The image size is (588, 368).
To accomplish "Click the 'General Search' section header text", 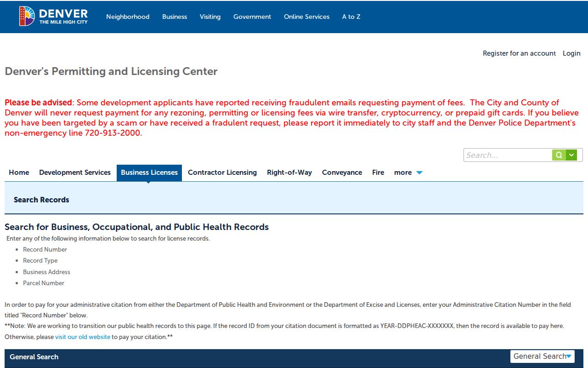I will pyautogui.click(x=34, y=356).
